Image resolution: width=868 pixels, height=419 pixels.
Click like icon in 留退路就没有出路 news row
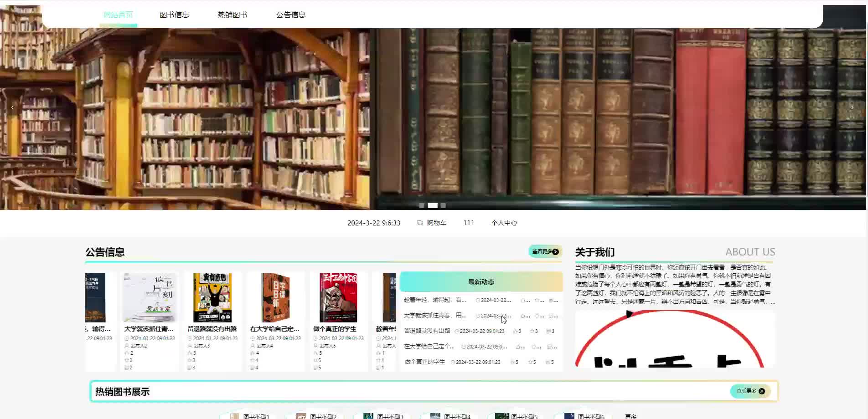point(515,331)
